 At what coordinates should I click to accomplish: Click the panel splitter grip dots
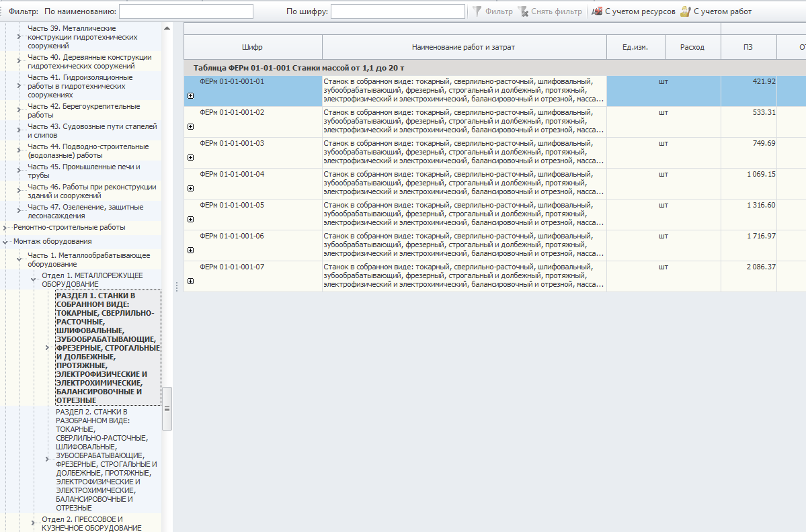coord(177,287)
